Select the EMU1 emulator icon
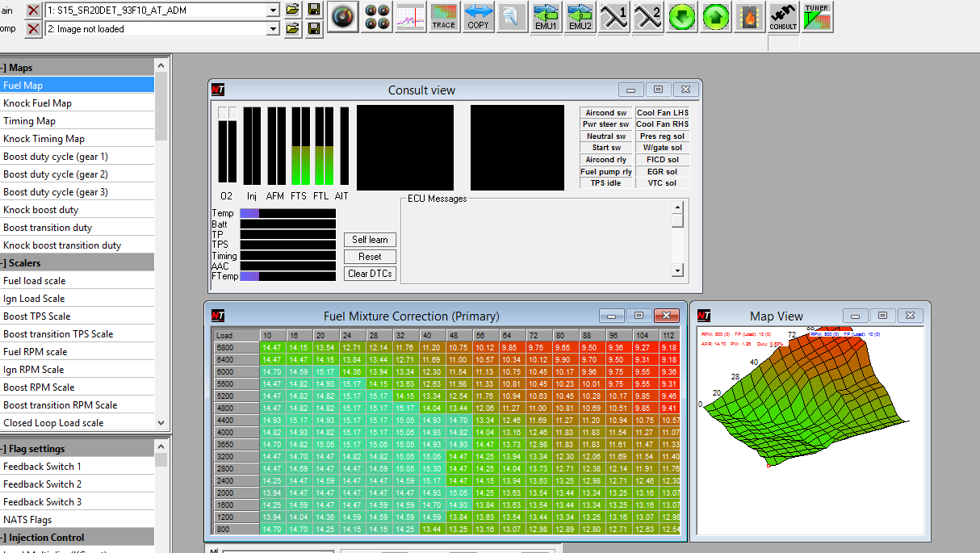The height and width of the screenshot is (553, 980). pos(546,16)
